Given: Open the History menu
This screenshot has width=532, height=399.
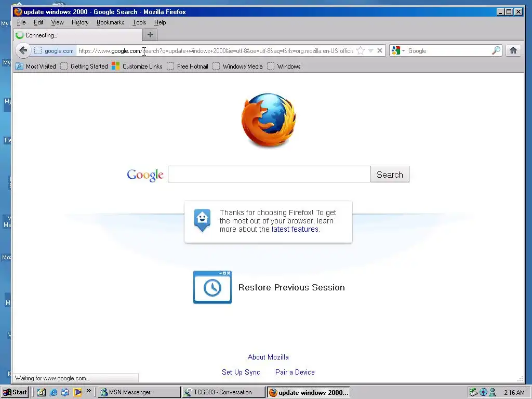Looking at the screenshot, I should pos(80,22).
